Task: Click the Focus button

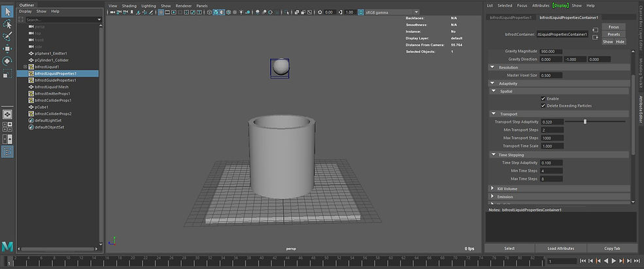Action: coord(614,27)
